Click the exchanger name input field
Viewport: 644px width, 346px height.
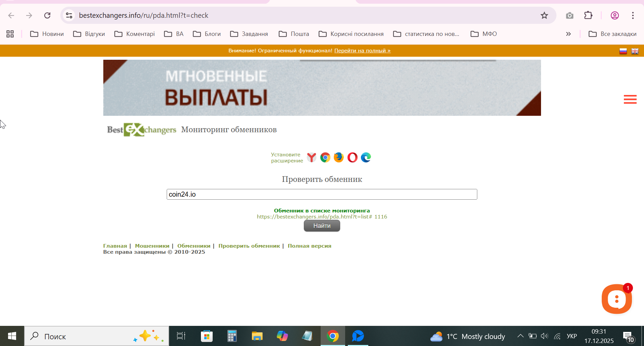[x=322, y=194]
